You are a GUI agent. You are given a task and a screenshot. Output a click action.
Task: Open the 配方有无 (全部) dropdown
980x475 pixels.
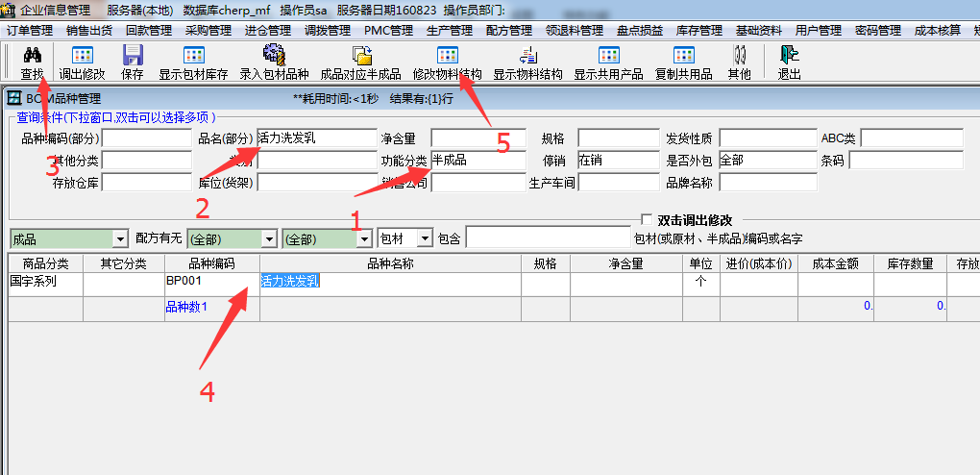coord(269,238)
